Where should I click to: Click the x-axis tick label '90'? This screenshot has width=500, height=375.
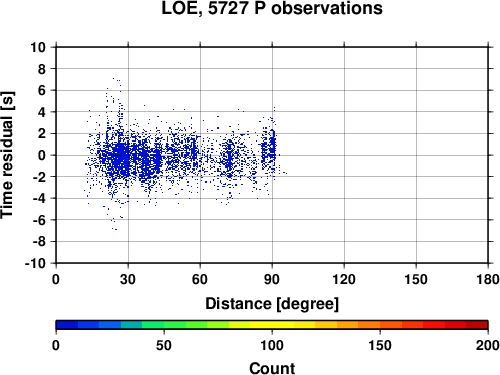point(272,279)
